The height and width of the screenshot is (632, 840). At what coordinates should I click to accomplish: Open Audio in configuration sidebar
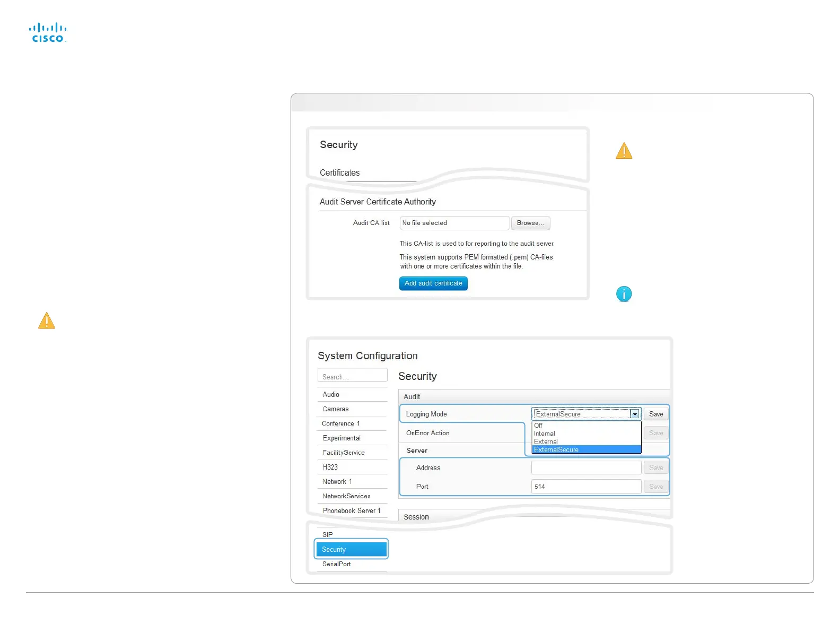coord(352,394)
